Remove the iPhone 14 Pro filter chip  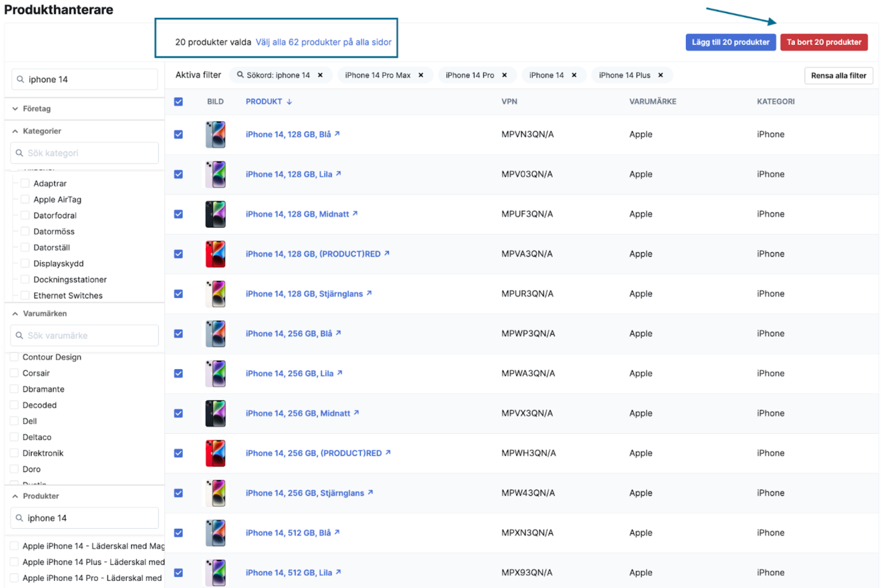click(504, 75)
